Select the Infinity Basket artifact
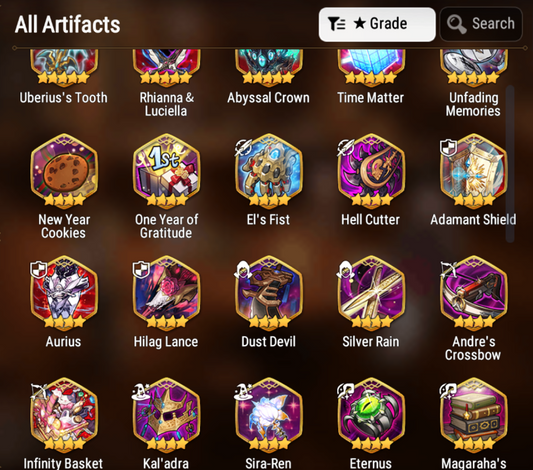This screenshot has width=533, height=470. tap(64, 415)
